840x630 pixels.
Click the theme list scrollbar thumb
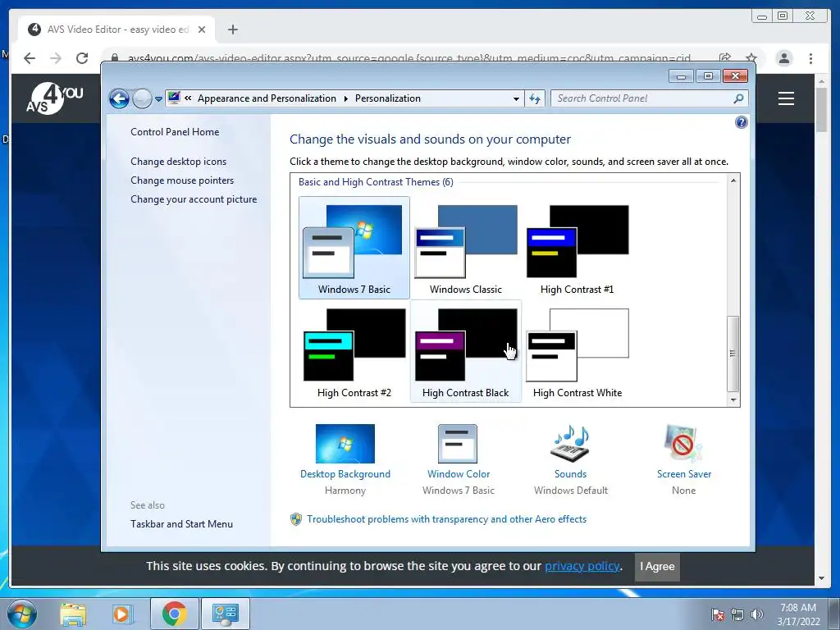[x=733, y=354]
